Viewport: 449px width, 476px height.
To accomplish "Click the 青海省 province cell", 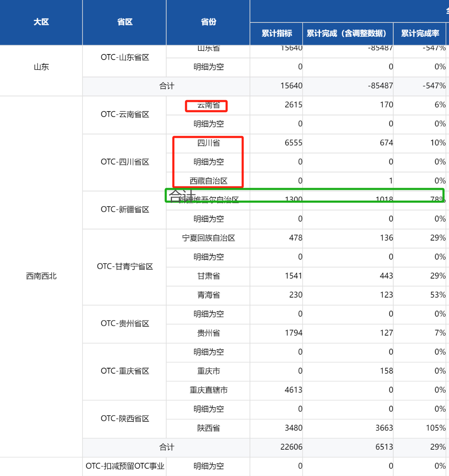I will tap(208, 295).
